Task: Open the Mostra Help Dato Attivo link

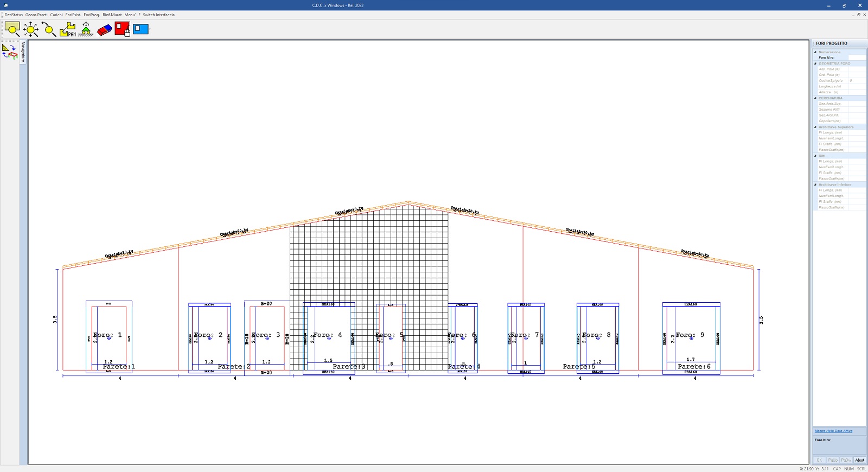Action: click(x=833, y=431)
